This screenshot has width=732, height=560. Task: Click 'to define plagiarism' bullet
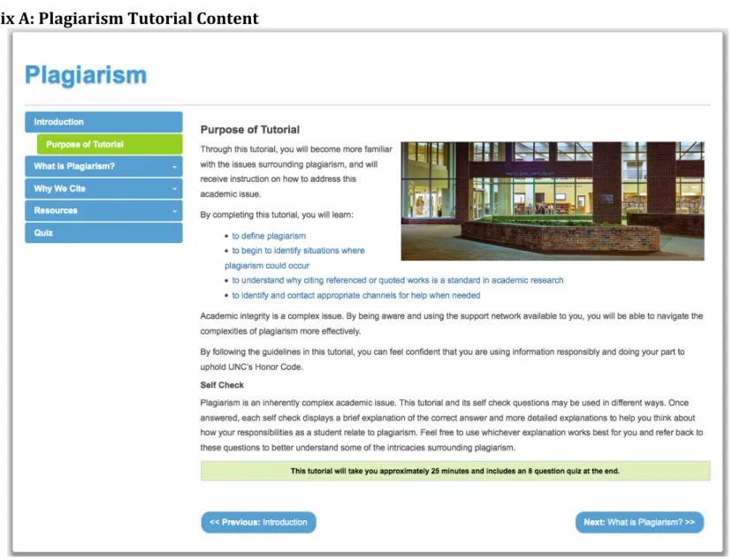[x=269, y=236]
